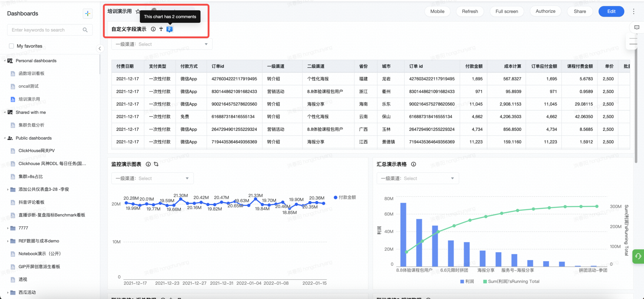Open Notebook演示（公开）dashboard
This screenshot has height=299, width=644.
click(40, 254)
